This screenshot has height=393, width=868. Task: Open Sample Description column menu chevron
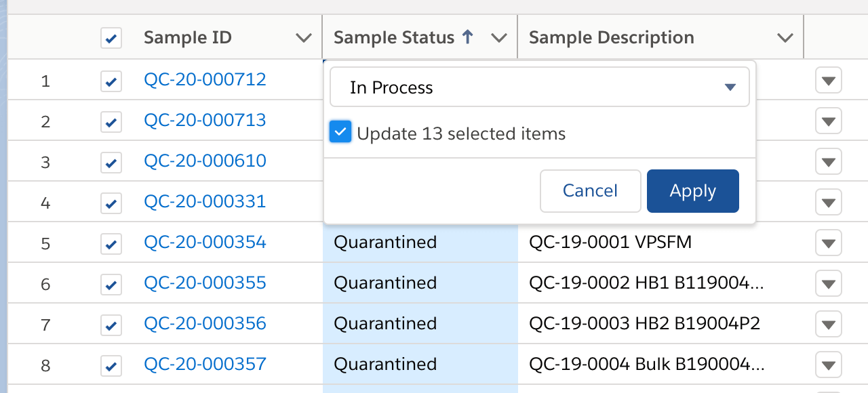pyautogui.click(x=785, y=38)
